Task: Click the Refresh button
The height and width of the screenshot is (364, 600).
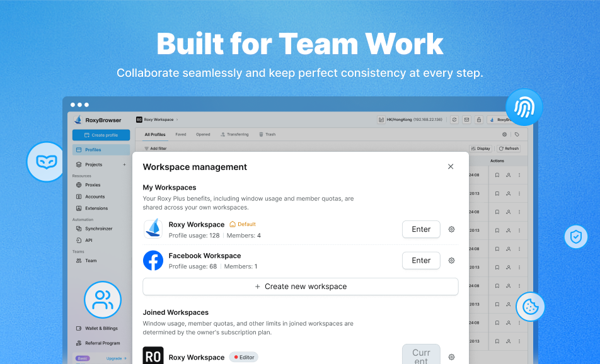Action: 509,149
